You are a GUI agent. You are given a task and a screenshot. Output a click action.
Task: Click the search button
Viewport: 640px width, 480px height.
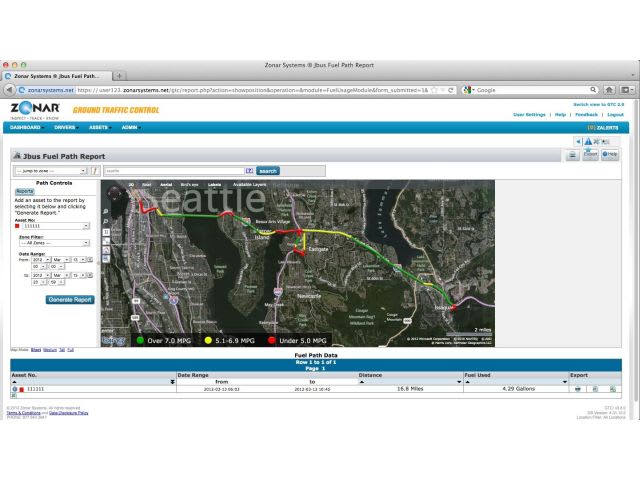(x=268, y=171)
